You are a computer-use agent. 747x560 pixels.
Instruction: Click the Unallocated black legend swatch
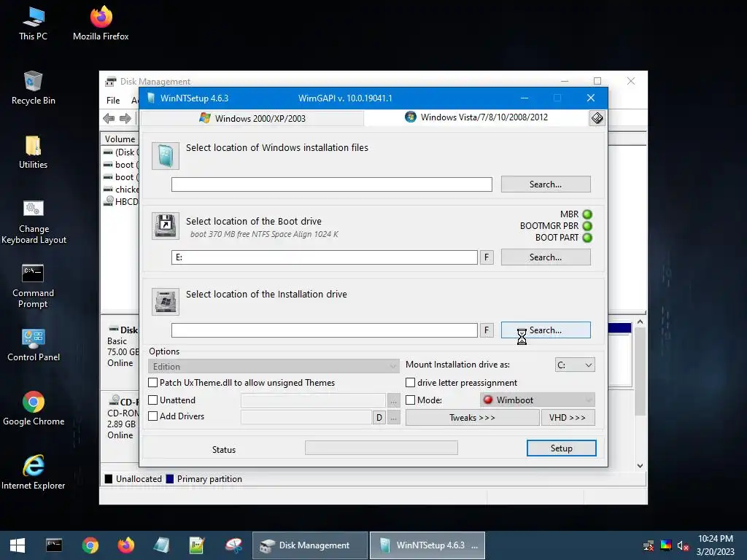pyautogui.click(x=109, y=479)
